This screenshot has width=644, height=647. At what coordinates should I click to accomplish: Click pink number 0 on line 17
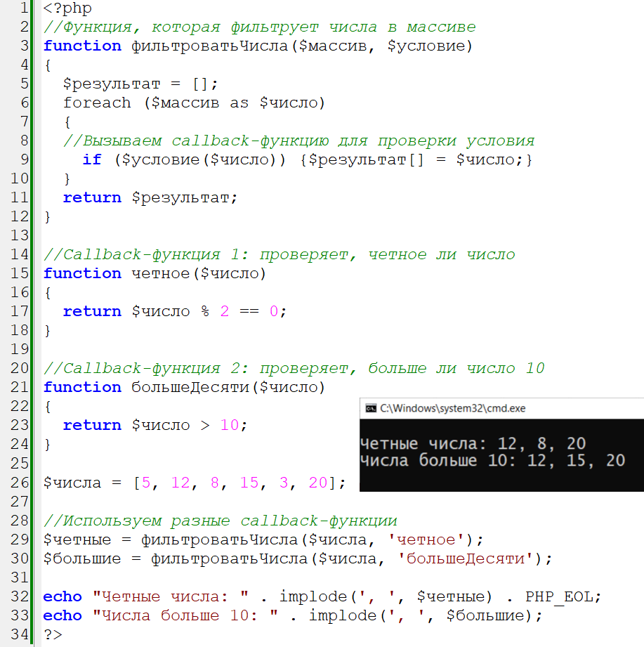pyautogui.click(x=274, y=311)
